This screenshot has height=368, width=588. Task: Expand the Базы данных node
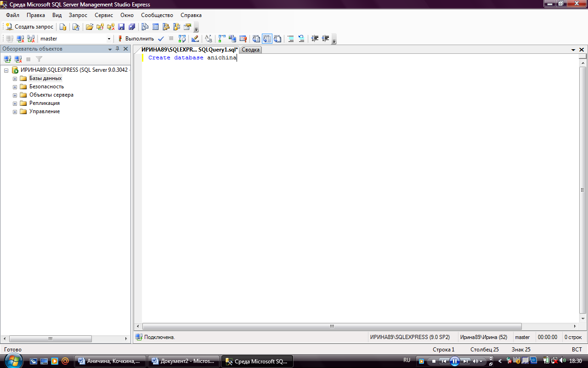pyautogui.click(x=15, y=79)
